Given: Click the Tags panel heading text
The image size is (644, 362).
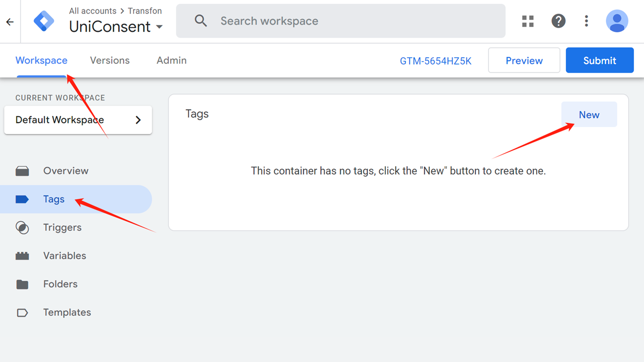Looking at the screenshot, I should click(x=197, y=114).
